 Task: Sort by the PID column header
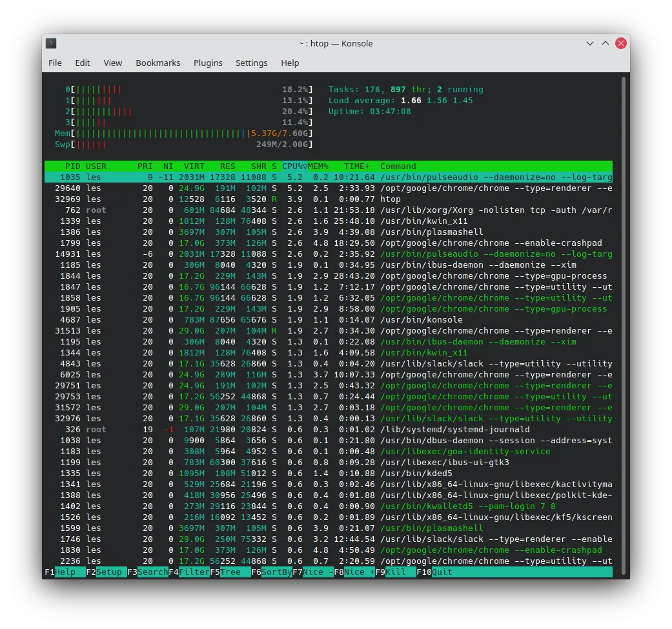[x=72, y=166]
